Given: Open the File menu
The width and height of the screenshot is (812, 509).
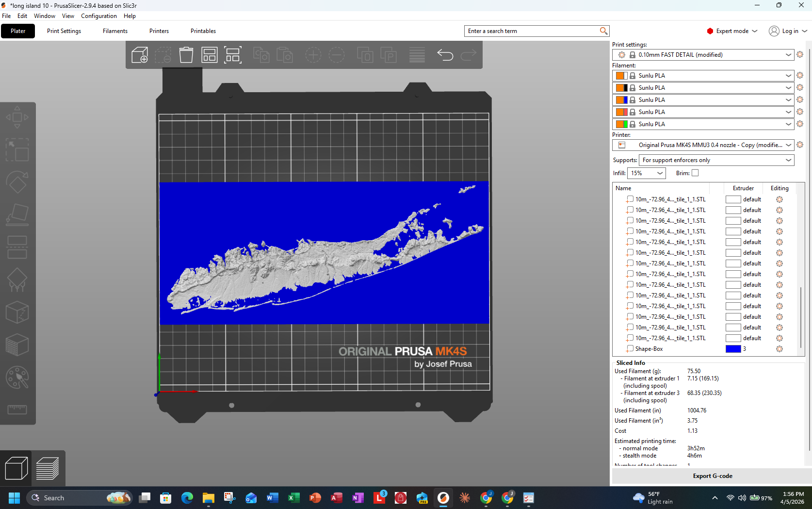Looking at the screenshot, I should click(6, 16).
